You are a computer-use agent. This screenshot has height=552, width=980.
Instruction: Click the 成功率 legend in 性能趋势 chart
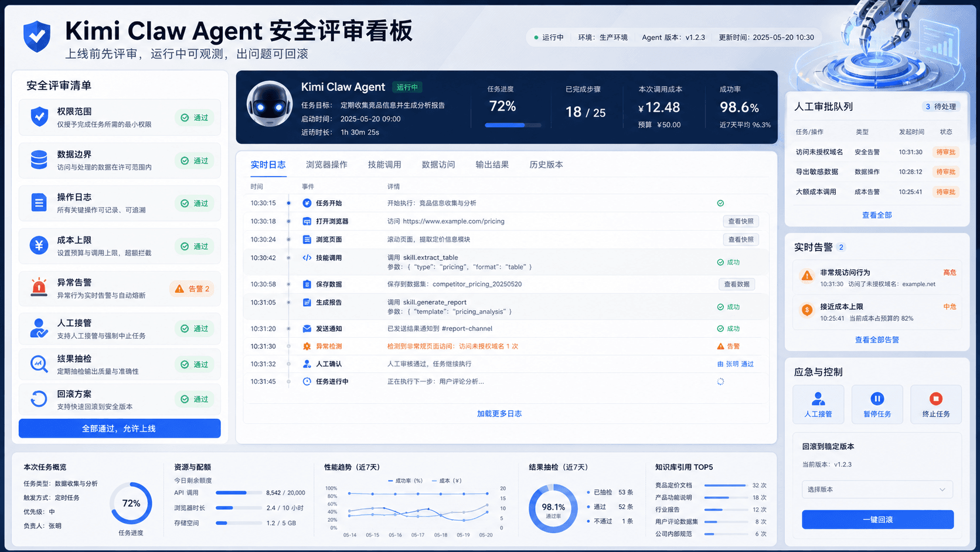tap(405, 480)
